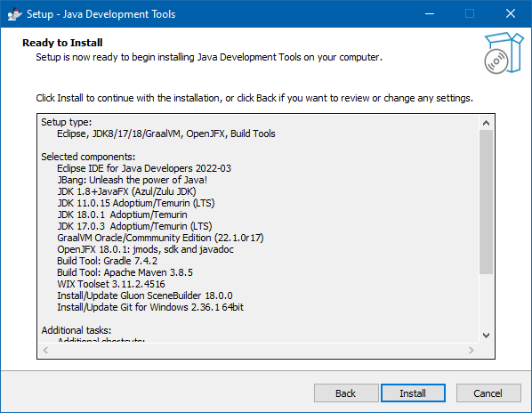Go Back to previous setup page
Image resolution: width=532 pixels, height=413 pixels.
[x=346, y=393]
